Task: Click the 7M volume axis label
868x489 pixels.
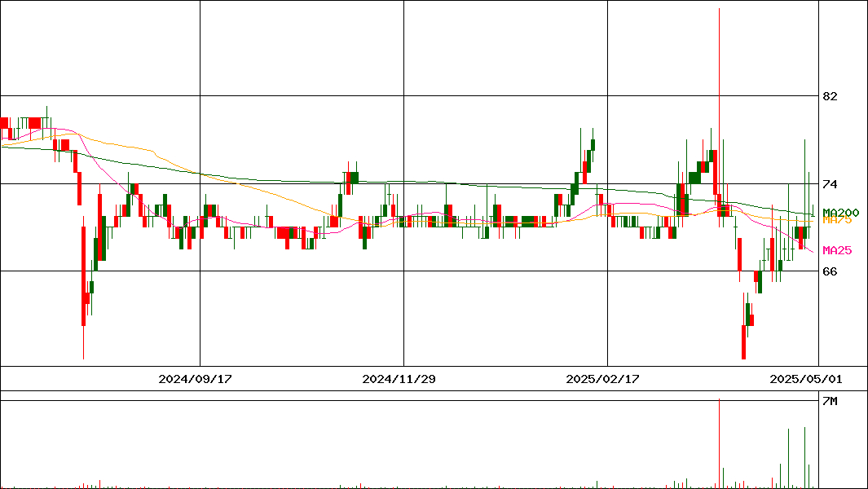Action: [x=830, y=402]
